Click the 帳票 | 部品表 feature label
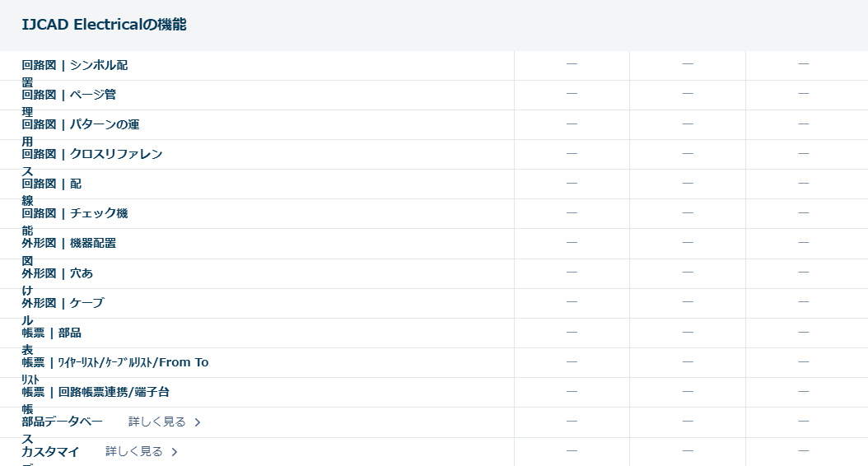 [51, 333]
